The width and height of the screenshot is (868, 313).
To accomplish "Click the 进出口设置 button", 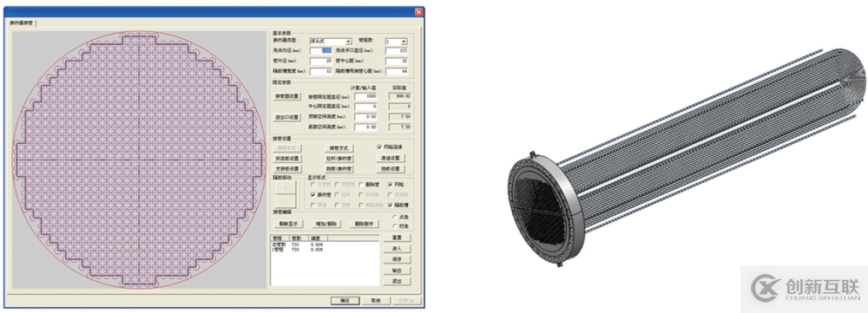I will pyautogui.click(x=286, y=117).
